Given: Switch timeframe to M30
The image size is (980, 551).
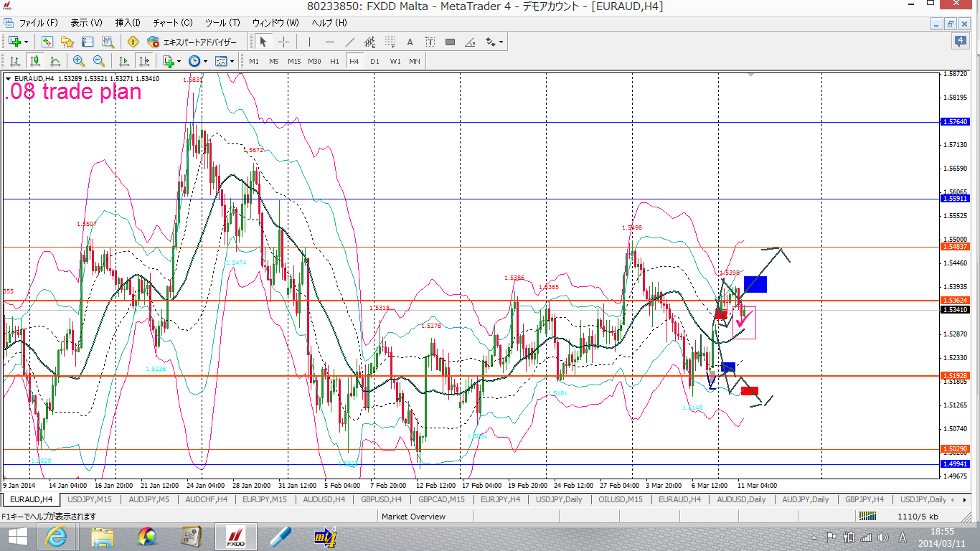Looking at the screenshot, I should [x=314, y=61].
